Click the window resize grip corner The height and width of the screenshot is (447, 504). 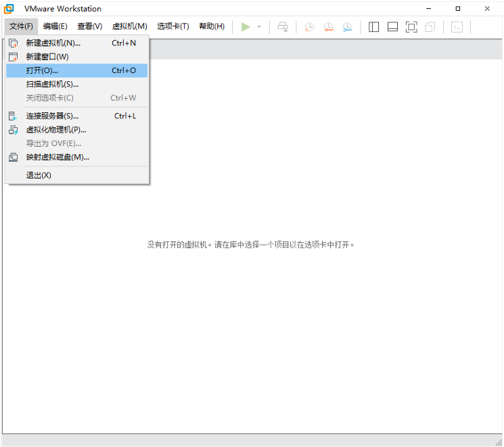click(499, 442)
